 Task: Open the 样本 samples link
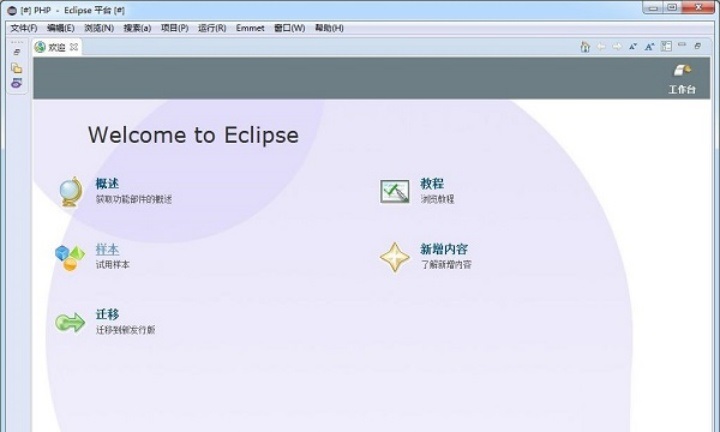(107, 249)
